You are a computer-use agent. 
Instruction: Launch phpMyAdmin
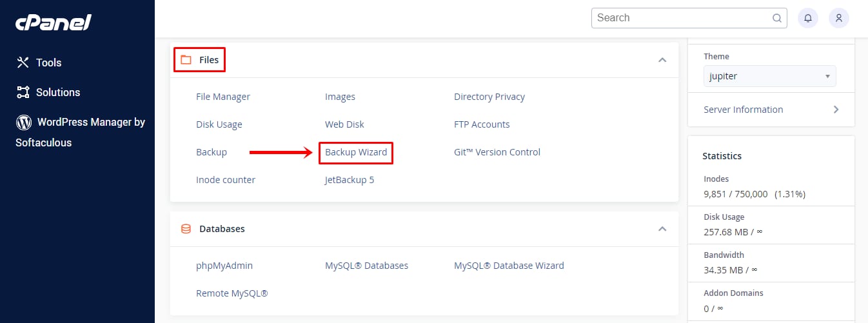click(224, 266)
